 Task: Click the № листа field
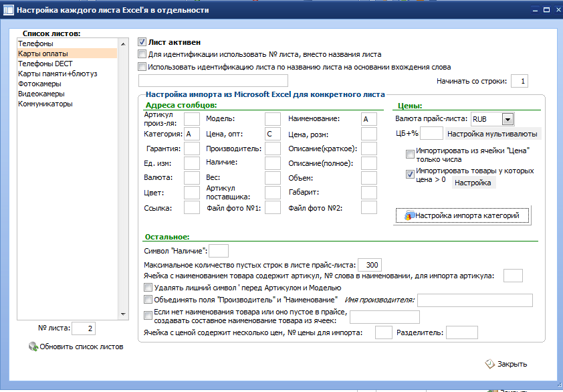point(84,328)
